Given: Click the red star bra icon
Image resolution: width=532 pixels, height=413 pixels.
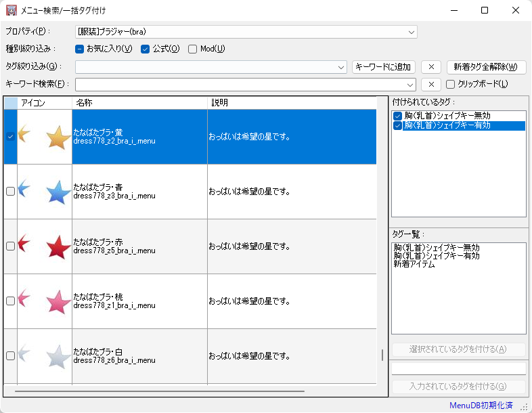Looking at the screenshot, I should pyautogui.click(x=58, y=247).
